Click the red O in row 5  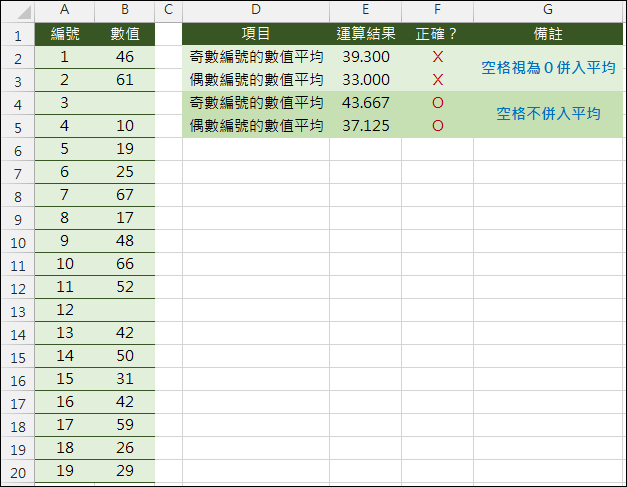click(437, 126)
